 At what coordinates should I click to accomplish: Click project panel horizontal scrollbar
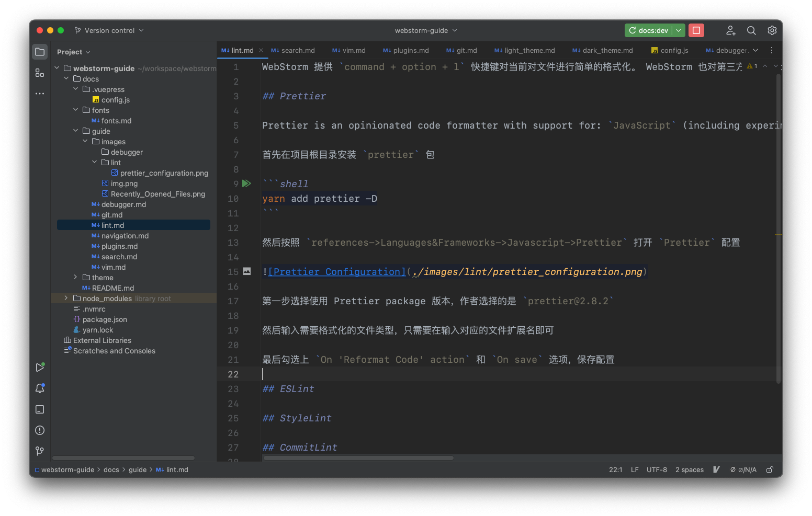(123, 458)
